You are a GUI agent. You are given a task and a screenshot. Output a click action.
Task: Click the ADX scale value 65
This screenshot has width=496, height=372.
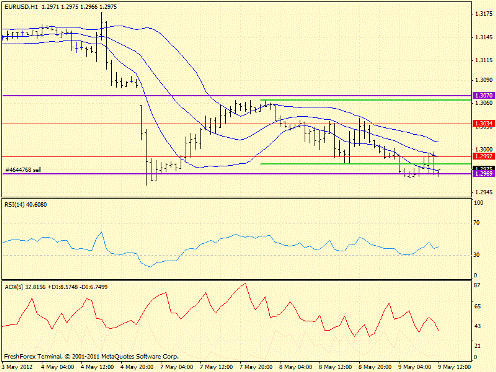477,306
